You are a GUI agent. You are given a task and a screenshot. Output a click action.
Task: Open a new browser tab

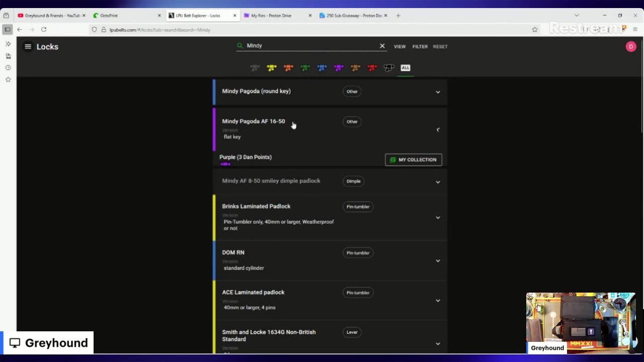coord(398,16)
